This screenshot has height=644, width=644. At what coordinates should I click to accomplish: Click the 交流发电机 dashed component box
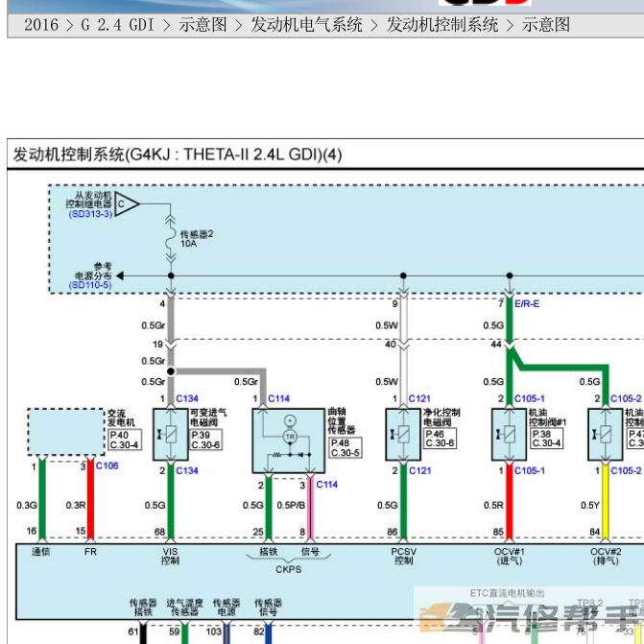(66, 432)
